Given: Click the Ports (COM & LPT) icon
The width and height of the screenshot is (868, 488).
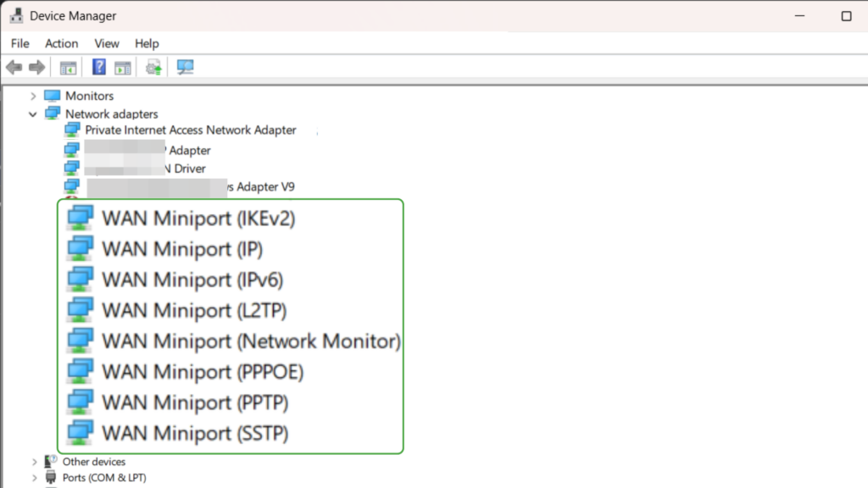Looking at the screenshot, I should pyautogui.click(x=51, y=477).
